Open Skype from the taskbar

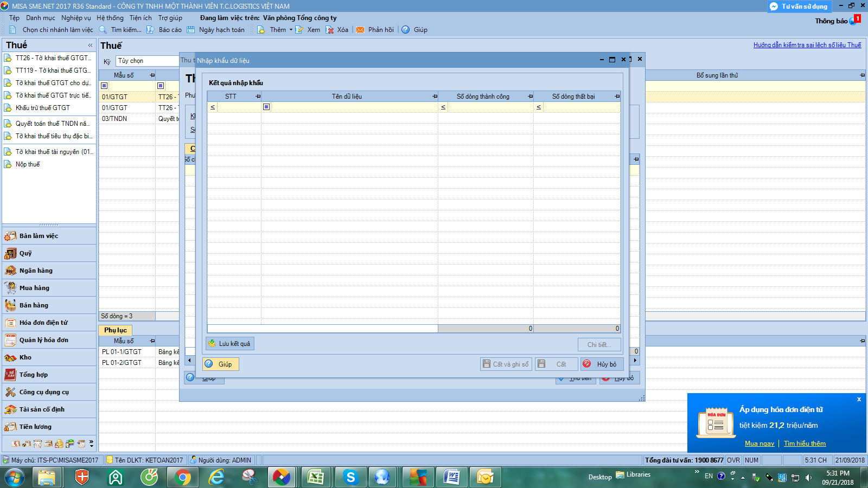(x=350, y=477)
